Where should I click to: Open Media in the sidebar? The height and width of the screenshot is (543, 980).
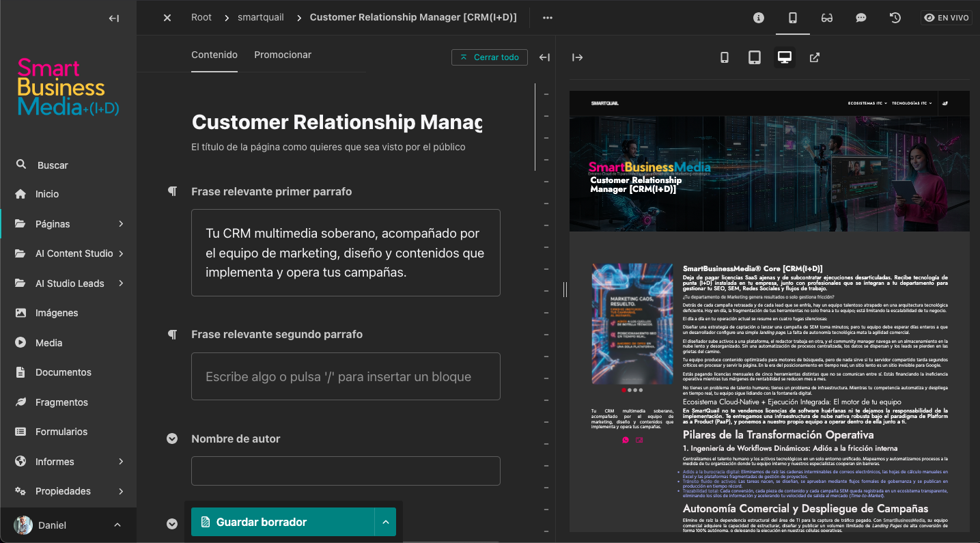pos(68,343)
